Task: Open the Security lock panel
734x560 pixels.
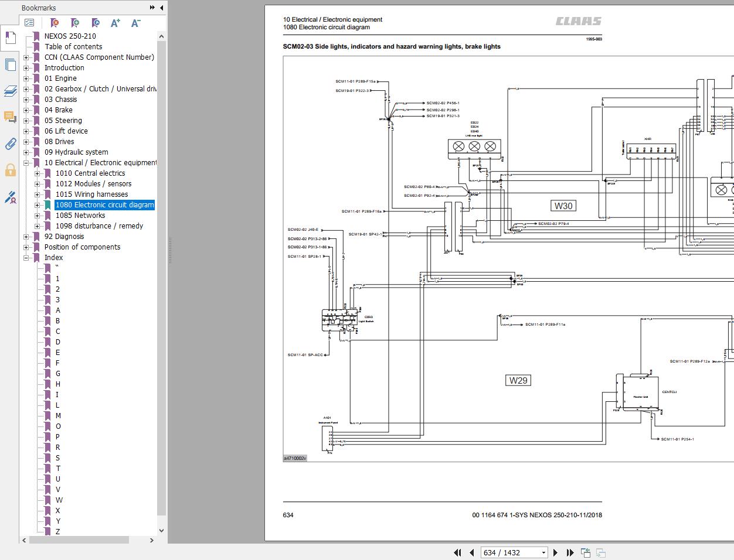Action: click(10, 170)
